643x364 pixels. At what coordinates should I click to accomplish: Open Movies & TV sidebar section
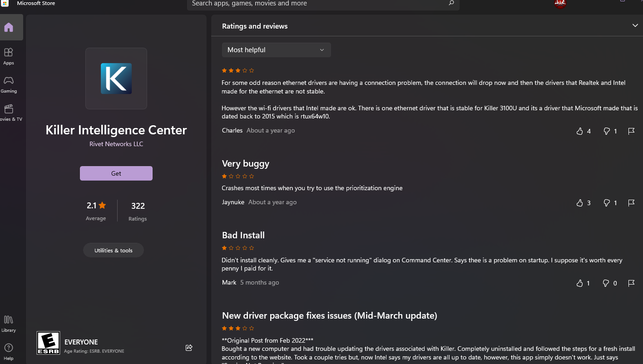click(9, 113)
